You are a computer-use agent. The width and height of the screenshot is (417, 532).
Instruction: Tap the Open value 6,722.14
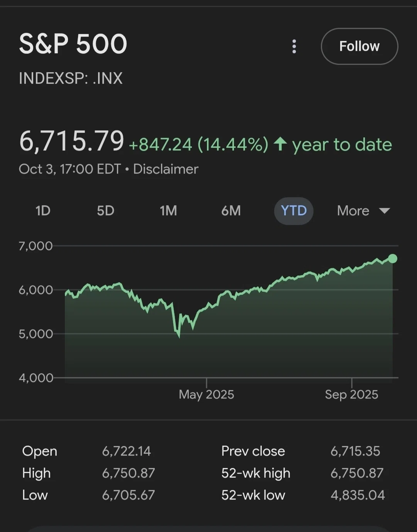pyautogui.click(x=126, y=451)
